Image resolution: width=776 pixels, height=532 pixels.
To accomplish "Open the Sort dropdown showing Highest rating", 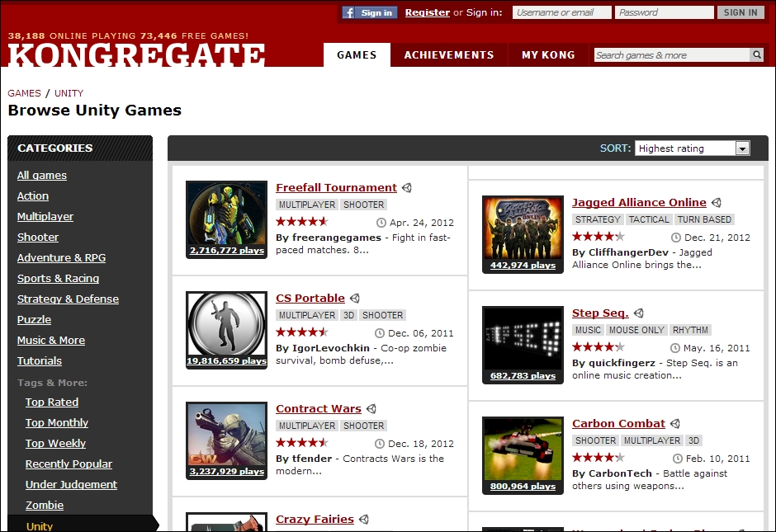I will click(693, 148).
